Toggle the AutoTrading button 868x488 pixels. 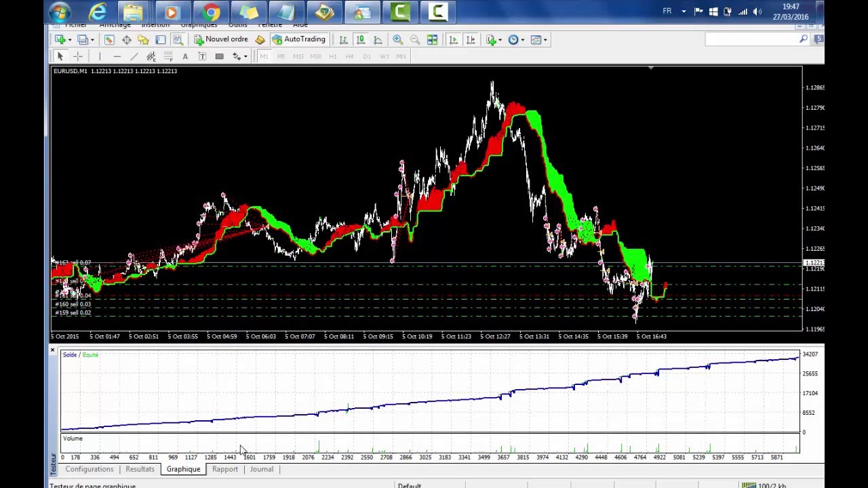pos(299,39)
